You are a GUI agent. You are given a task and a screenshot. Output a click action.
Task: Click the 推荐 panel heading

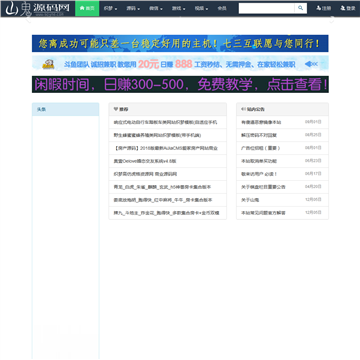click(x=121, y=109)
